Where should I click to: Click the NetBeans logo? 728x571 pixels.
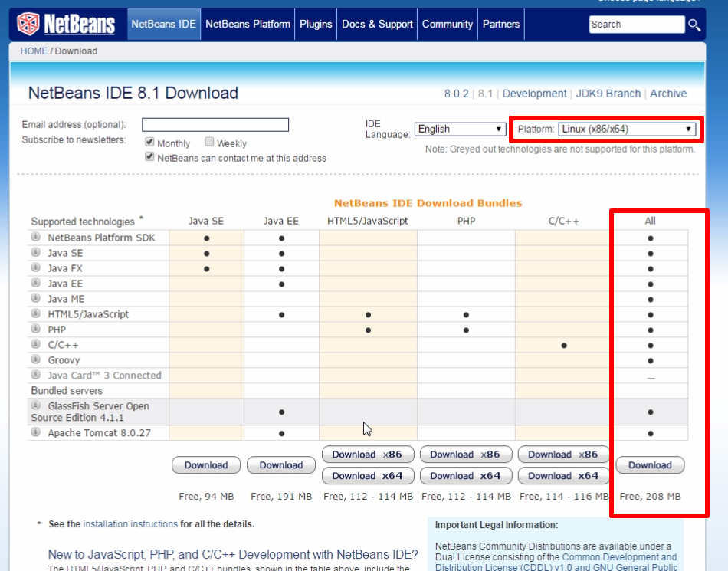coord(66,24)
